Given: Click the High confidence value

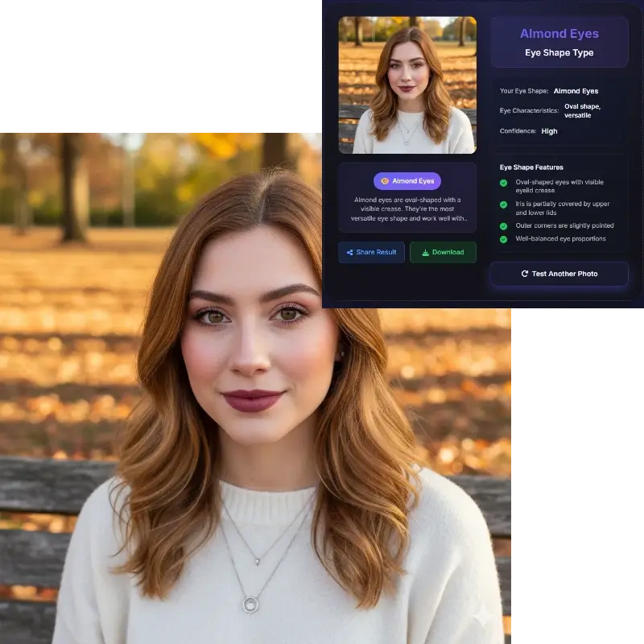Looking at the screenshot, I should pos(548,130).
